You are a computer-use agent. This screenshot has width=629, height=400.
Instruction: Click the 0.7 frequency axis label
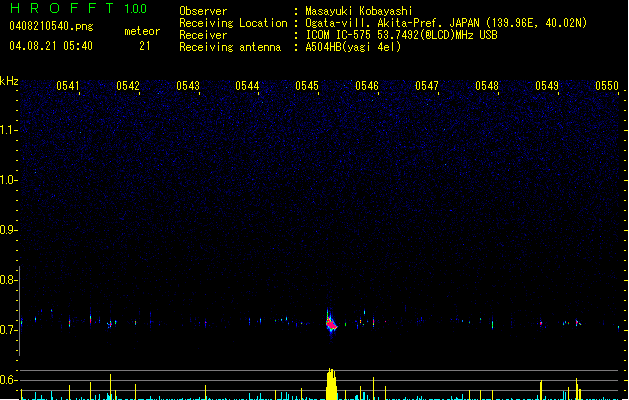point(9,330)
